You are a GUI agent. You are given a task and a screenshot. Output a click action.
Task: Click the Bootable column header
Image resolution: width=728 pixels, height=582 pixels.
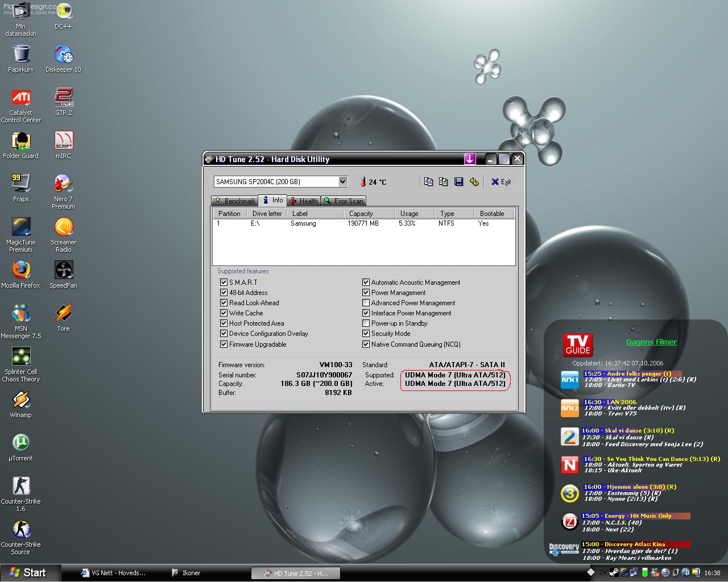tap(494, 213)
